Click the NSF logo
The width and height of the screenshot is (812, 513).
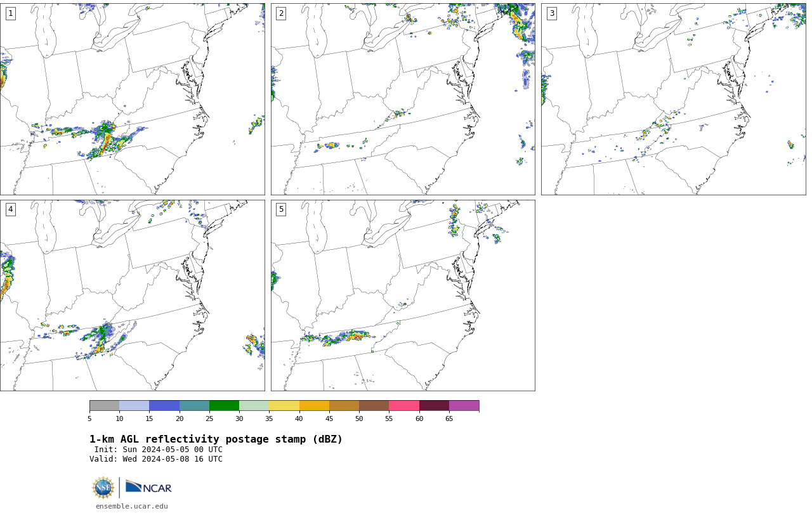click(x=103, y=488)
